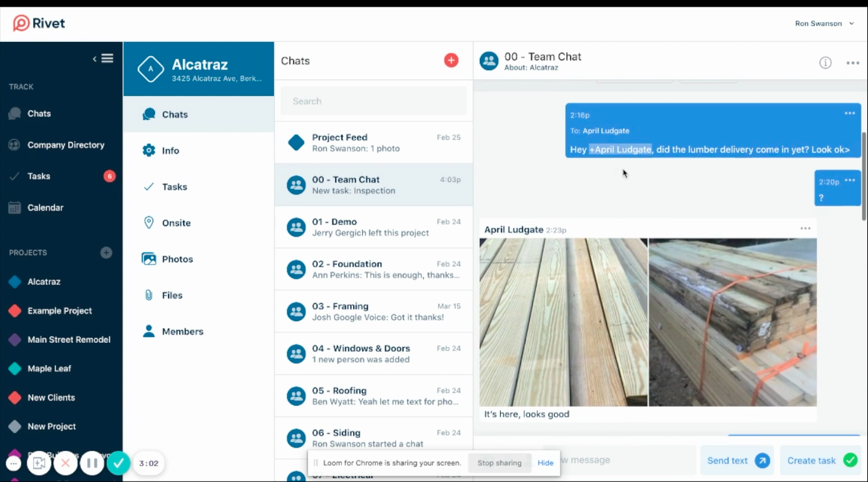This screenshot has width=868, height=482.
Task: Hide the Loom screen sharing bar
Action: (x=546, y=463)
